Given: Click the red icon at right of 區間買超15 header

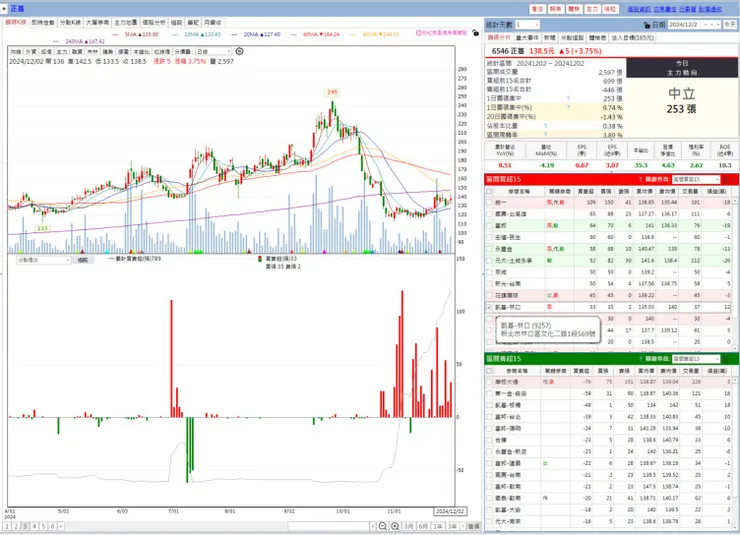Looking at the screenshot, I should [x=726, y=179].
